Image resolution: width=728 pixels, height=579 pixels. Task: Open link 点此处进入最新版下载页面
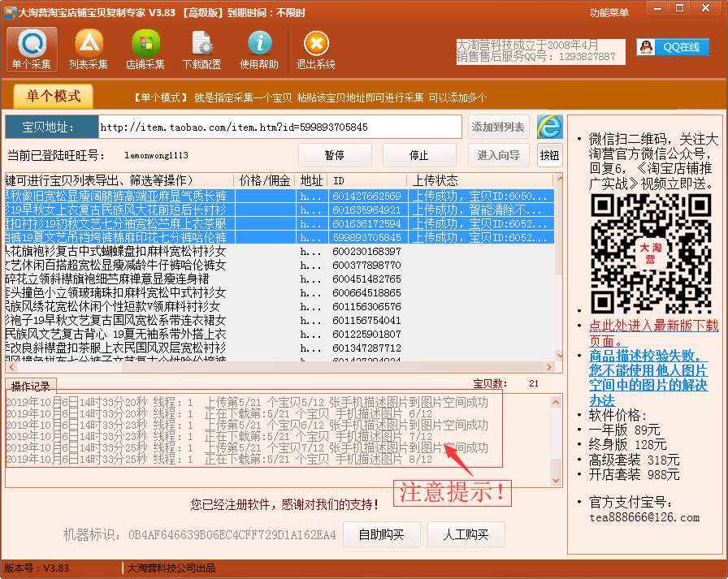654,333
